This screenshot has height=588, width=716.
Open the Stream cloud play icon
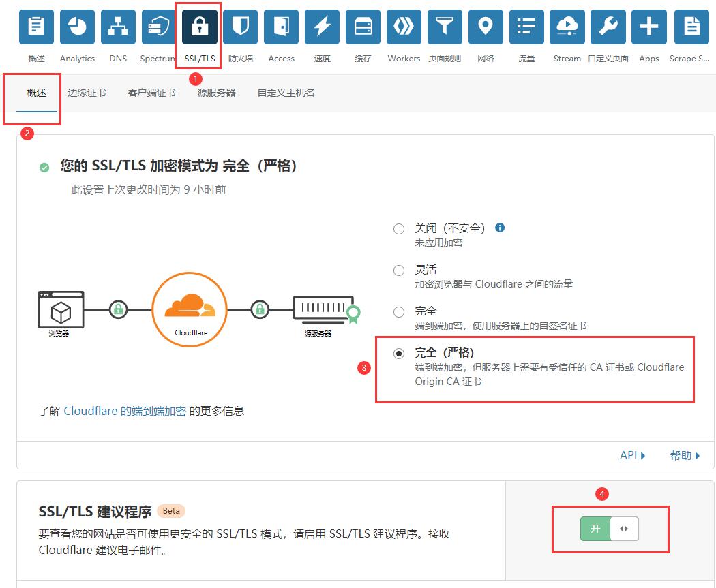pos(567,27)
